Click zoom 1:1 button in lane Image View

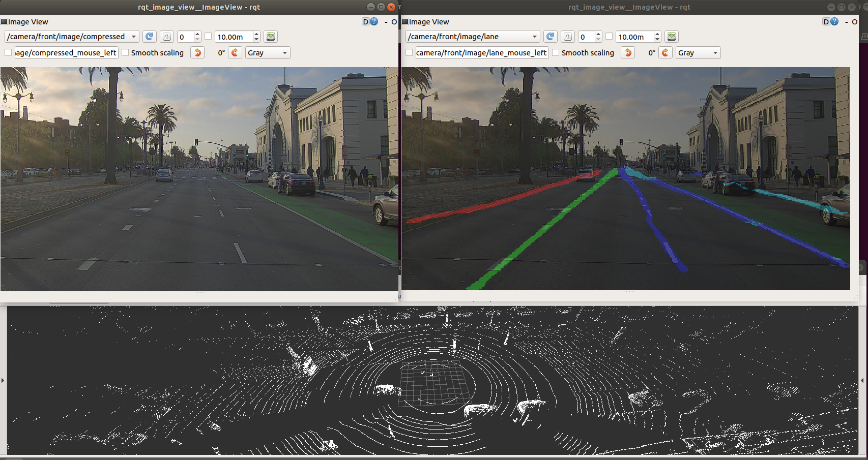point(568,37)
